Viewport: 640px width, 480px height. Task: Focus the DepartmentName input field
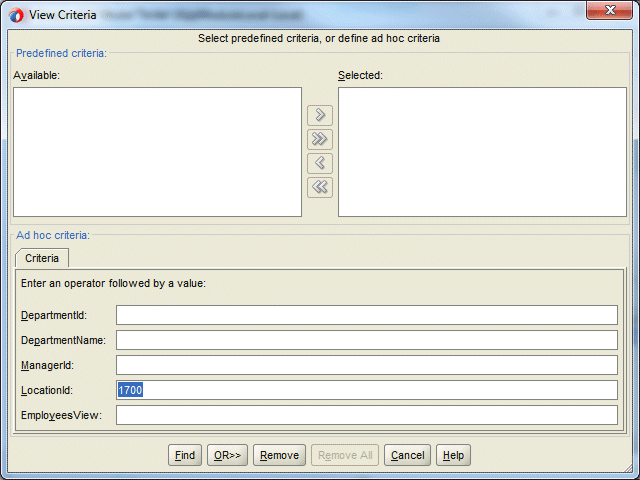[367, 340]
